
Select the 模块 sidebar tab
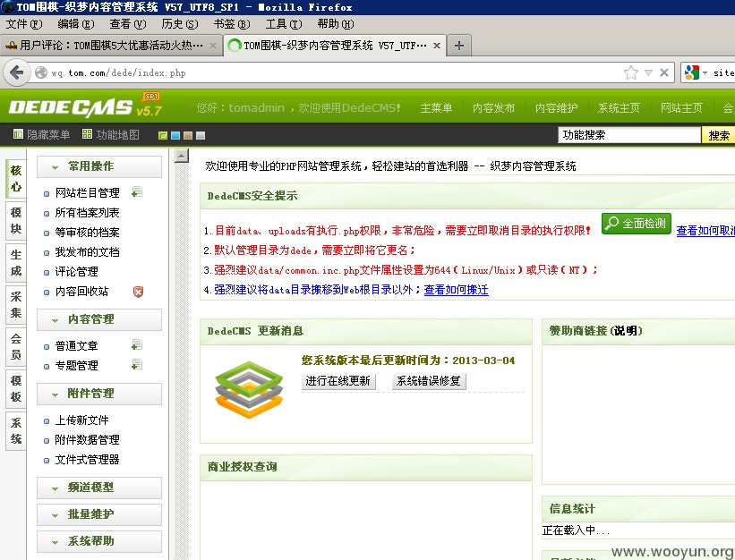pos(16,221)
